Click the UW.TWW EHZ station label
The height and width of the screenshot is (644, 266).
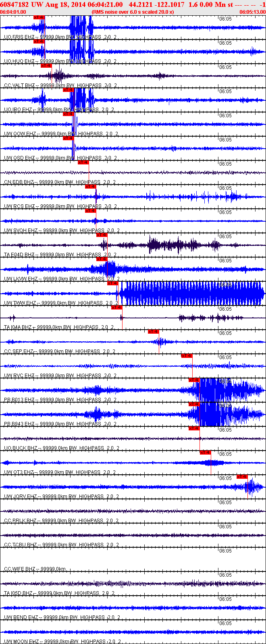[20, 303]
